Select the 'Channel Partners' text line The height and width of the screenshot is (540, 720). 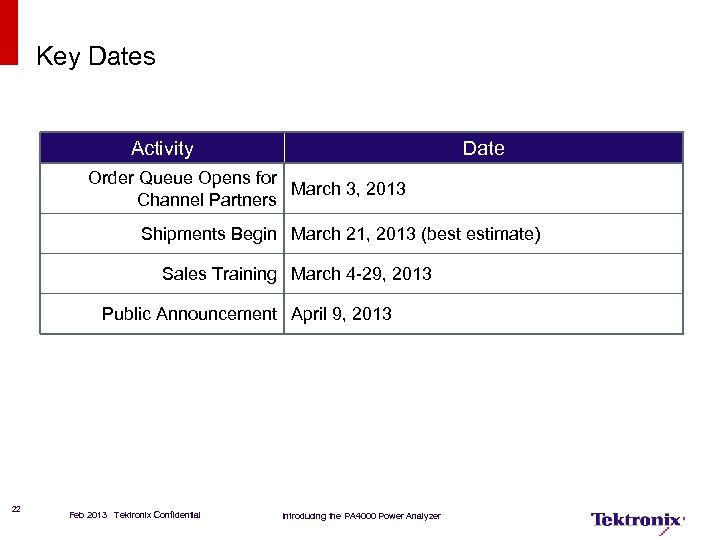tap(206, 200)
